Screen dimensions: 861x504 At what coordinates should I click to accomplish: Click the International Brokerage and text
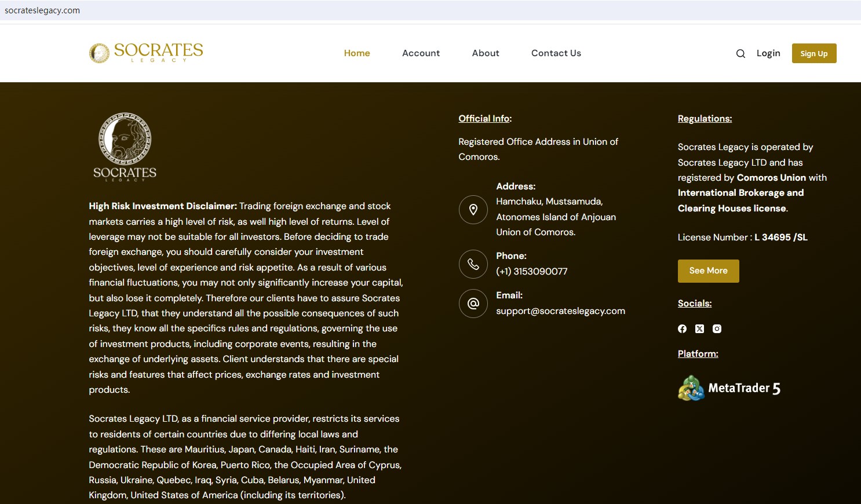[x=741, y=193]
